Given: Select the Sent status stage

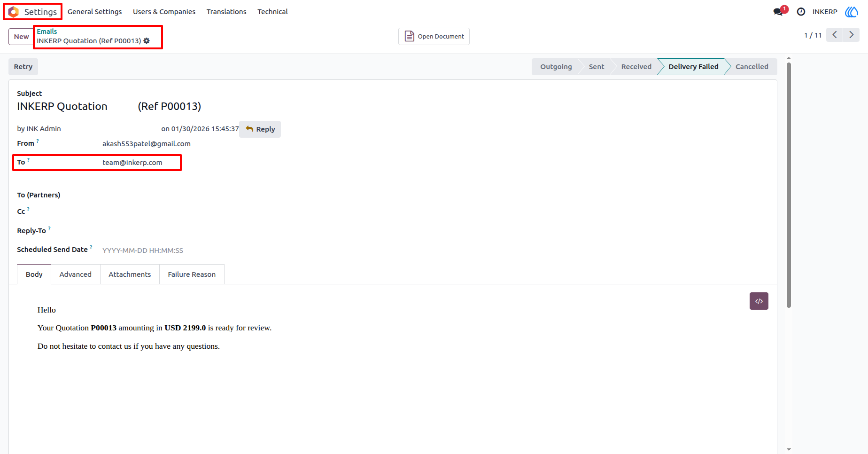Looking at the screenshot, I should tap(597, 67).
